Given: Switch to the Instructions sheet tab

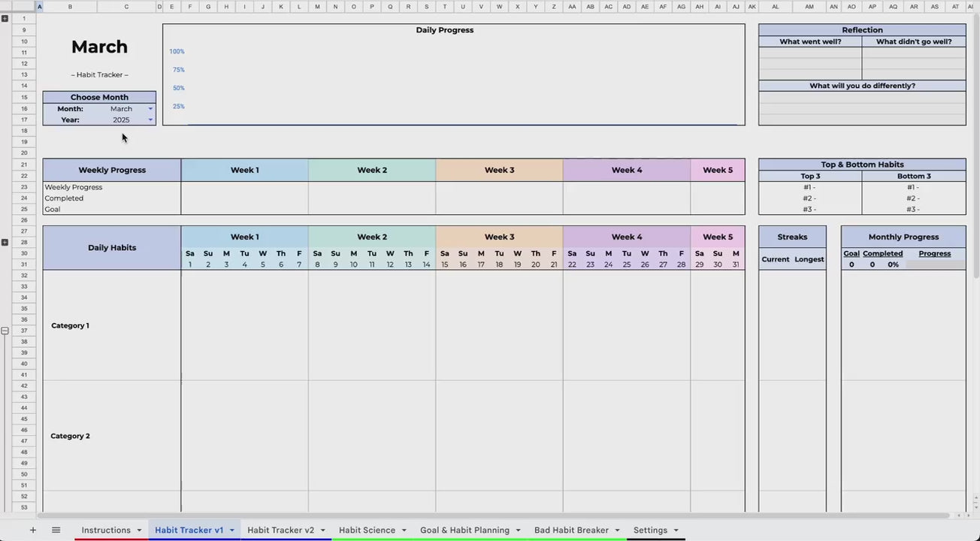Looking at the screenshot, I should pyautogui.click(x=105, y=530).
